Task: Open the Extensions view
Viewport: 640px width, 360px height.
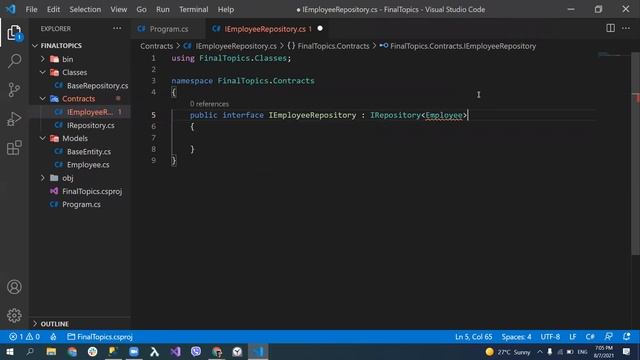Action: pyautogui.click(x=14, y=148)
